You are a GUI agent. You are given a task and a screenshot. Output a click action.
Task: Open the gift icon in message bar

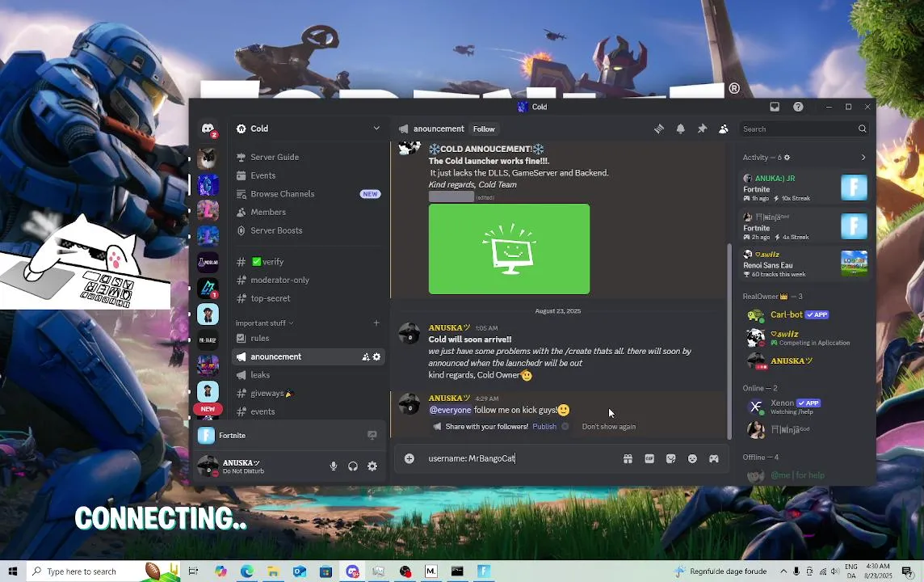click(628, 459)
